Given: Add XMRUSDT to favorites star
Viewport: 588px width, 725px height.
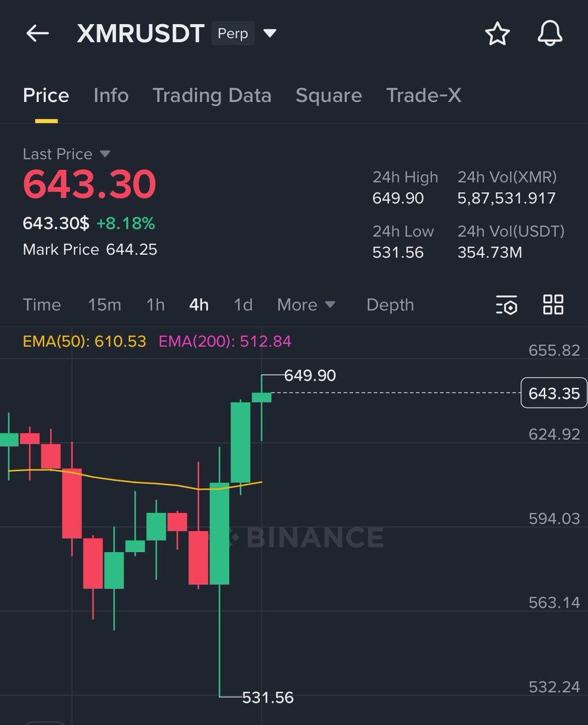Looking at the screenshot, I should click(497, 34).
